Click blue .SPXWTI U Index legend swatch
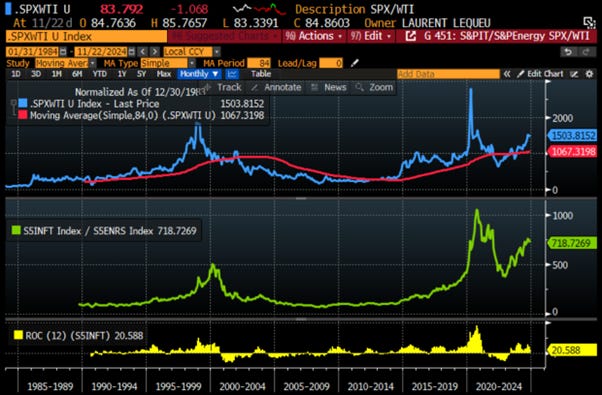The height and width of the screenshot is (395, 602). (x=23, y=103)
